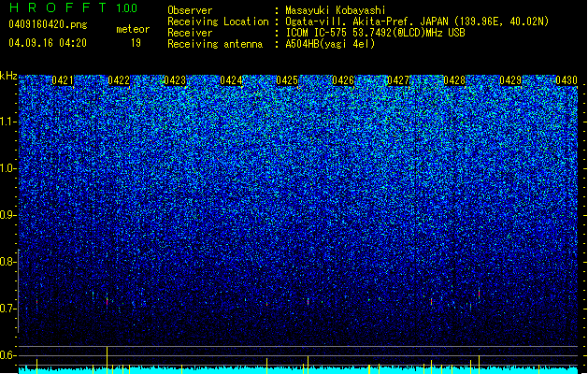The width and height of the screenshot is (588, 374).
Task: Click the 0421 time marker
Action: point(63,80)
